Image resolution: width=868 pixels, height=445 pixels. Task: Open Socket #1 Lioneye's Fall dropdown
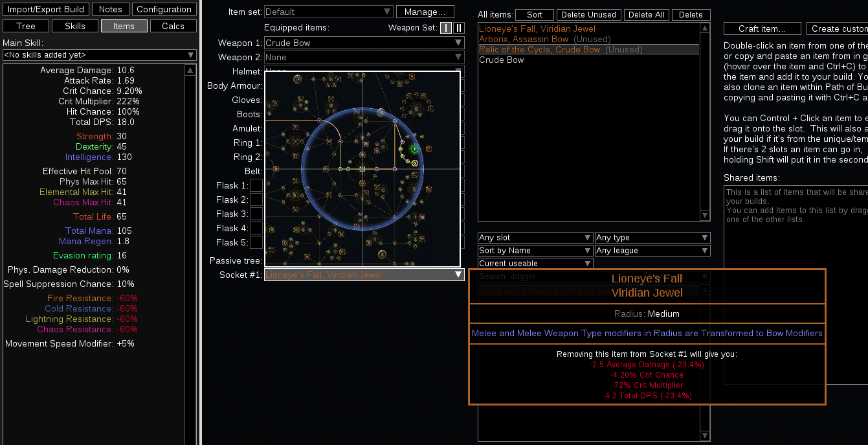coord(364,275)
